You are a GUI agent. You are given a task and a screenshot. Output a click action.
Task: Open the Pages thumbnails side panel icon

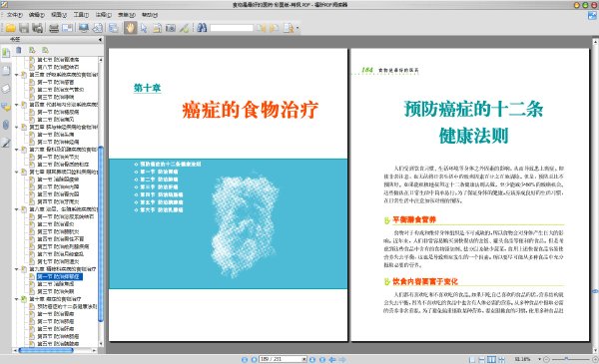[x=6, y=71]
